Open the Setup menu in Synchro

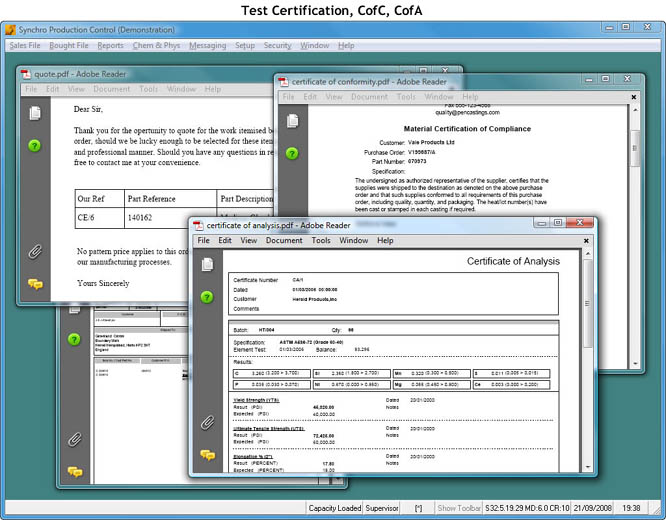(245, 45)
